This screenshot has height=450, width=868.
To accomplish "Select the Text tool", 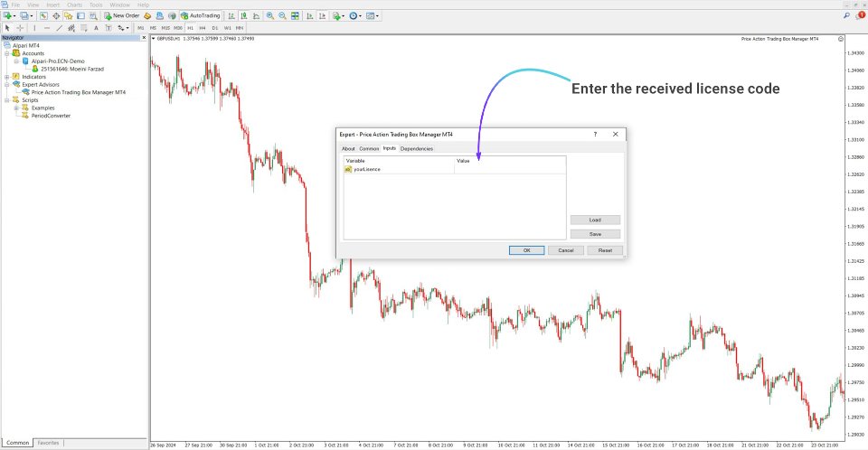I will (96, 28).
